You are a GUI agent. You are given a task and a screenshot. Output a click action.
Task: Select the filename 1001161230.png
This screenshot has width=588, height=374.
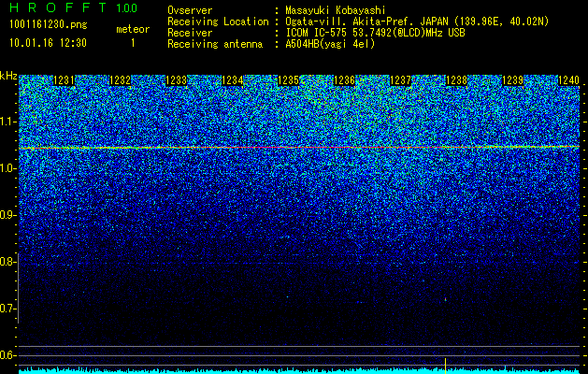tap(49, 24)
